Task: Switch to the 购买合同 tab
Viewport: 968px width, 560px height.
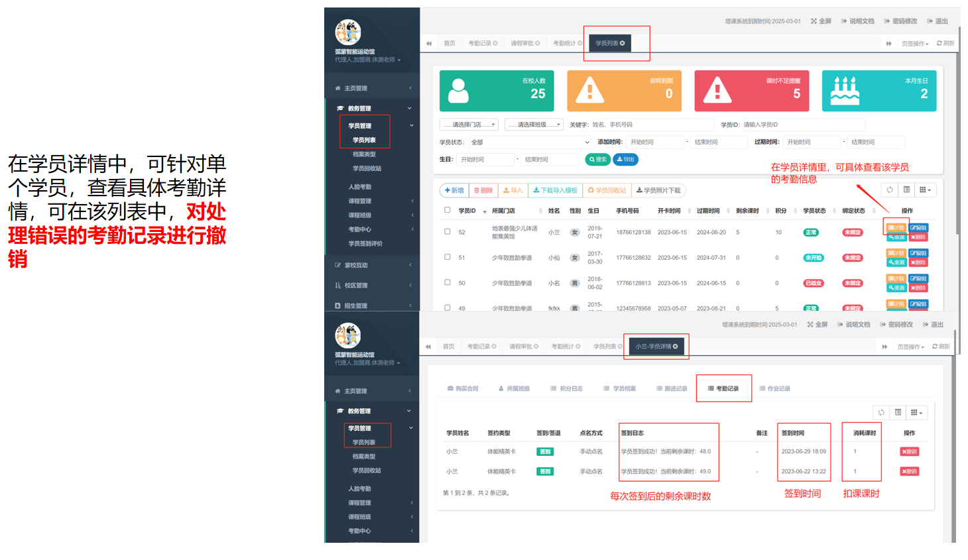Action: coord(463,388)
